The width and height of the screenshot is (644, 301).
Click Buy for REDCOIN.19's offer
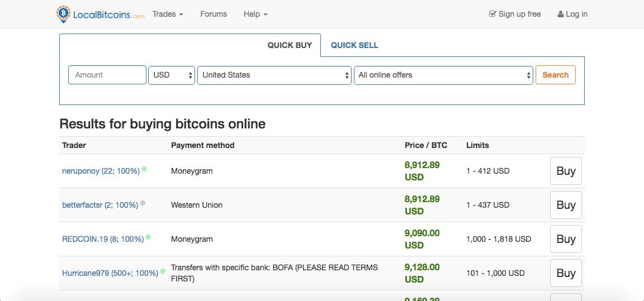566,239
